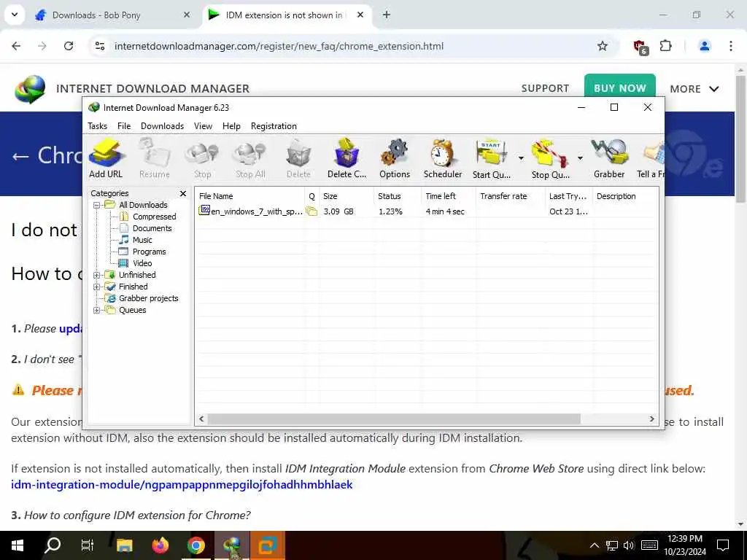Close the Categories panel

(x=183, y=193)
